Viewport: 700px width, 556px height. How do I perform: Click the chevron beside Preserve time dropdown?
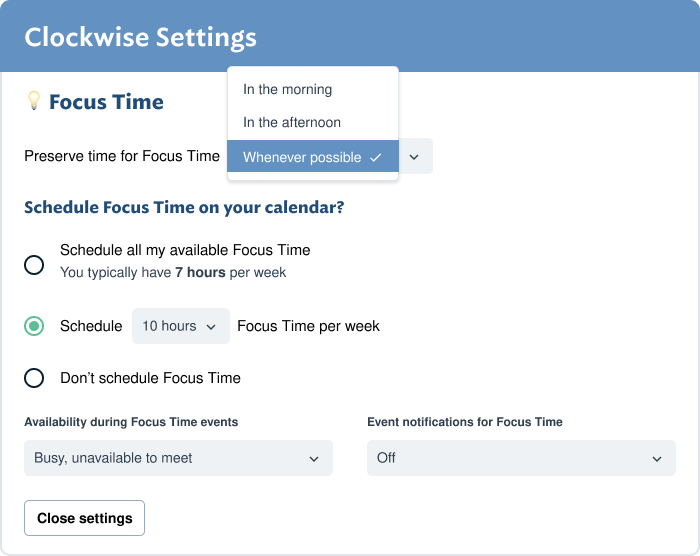[414, 157]
